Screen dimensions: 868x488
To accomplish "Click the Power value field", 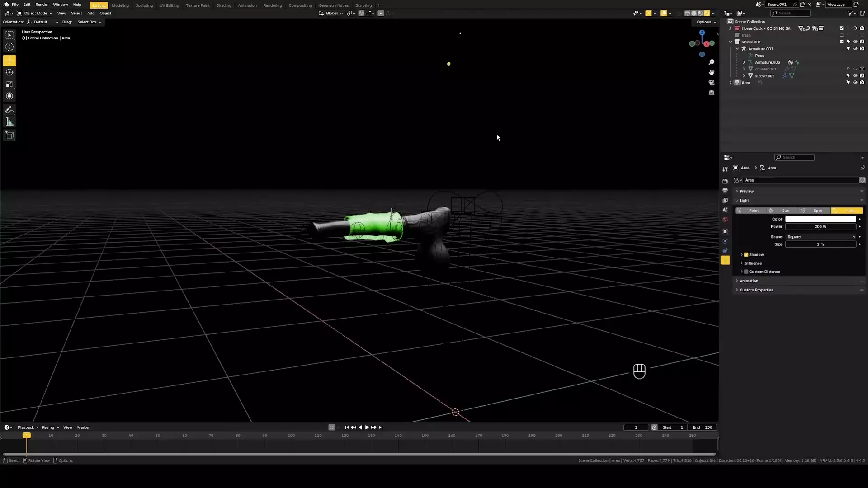I will click(821, 227).
